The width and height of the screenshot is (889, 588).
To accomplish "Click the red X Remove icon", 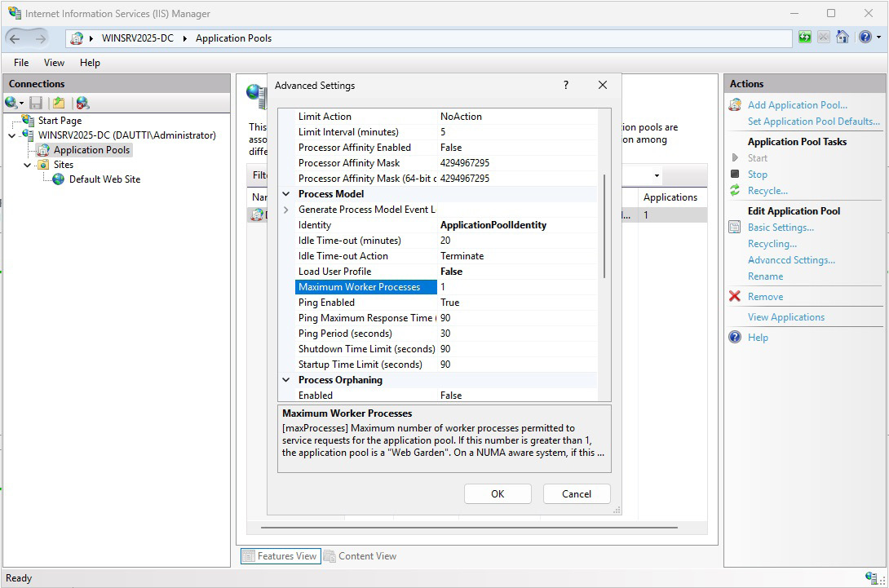I will pyautogui.click(x=735, y=296).
